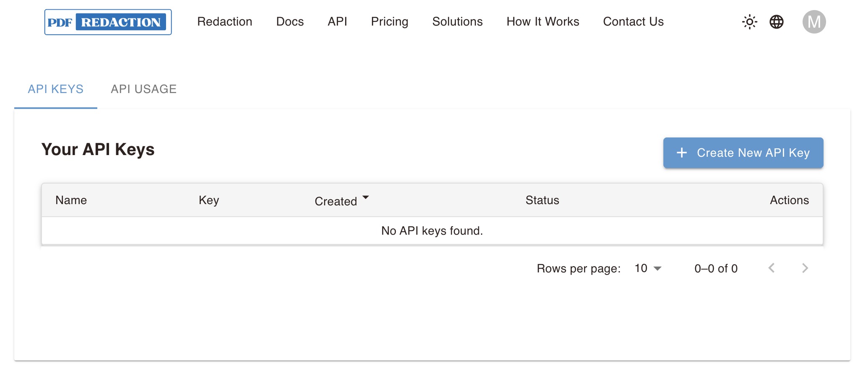868x373 pixels.
Task: Click the 'No API keys found.' message
Action: [x=432, y=231]
